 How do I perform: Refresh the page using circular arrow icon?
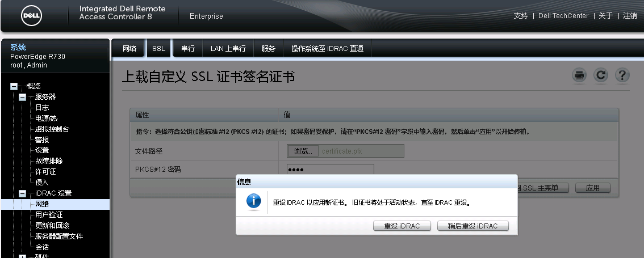pos(601,75)
